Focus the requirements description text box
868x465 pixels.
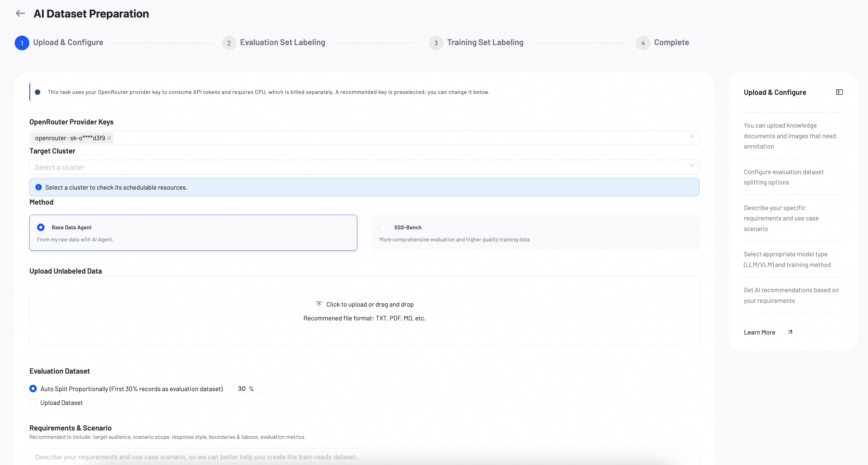click(364, 457)
